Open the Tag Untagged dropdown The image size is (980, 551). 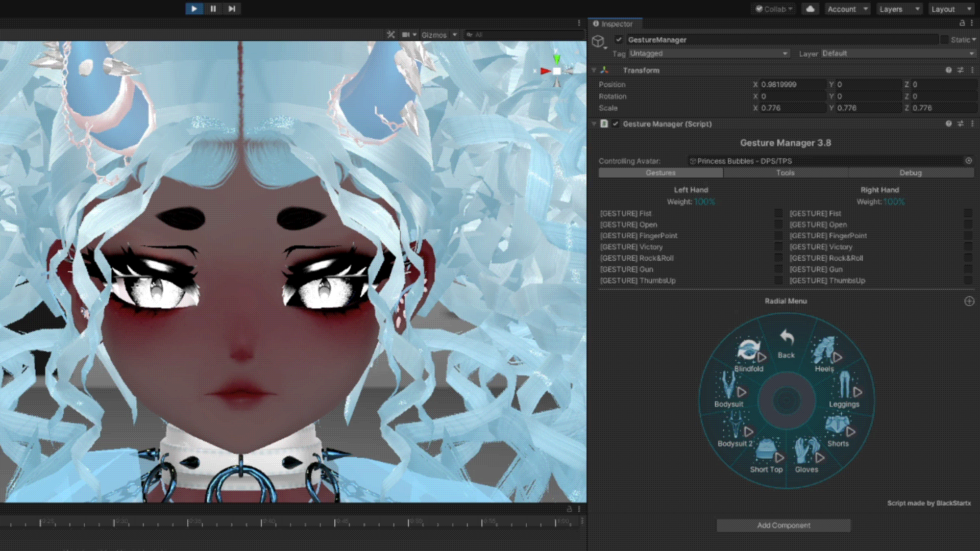tap(709, 53)
